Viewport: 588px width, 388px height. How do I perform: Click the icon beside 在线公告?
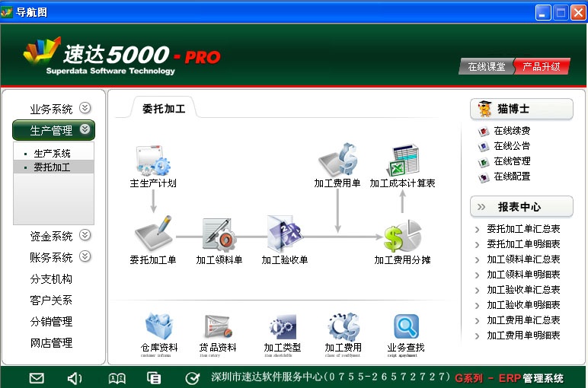click(x=484, y=146)
